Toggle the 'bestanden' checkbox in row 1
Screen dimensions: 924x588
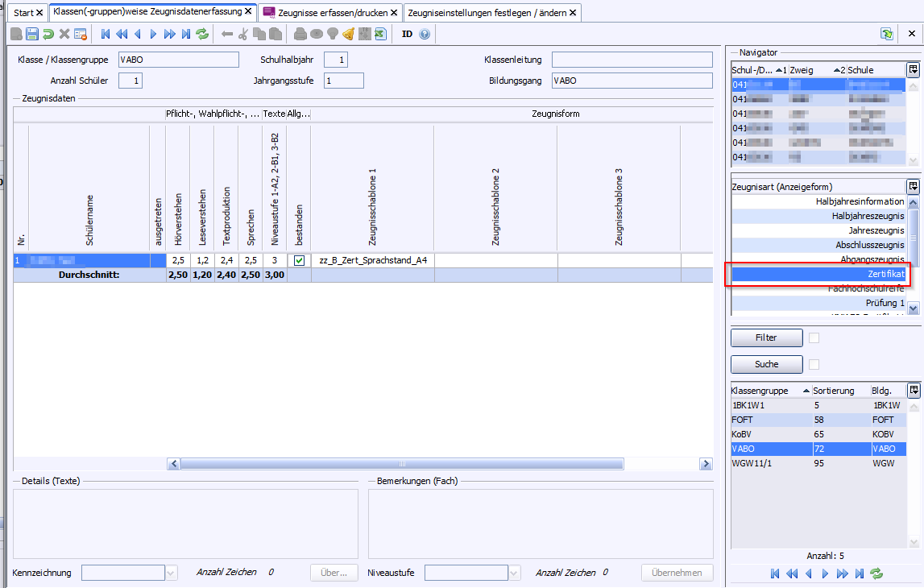tap(299, 261)
